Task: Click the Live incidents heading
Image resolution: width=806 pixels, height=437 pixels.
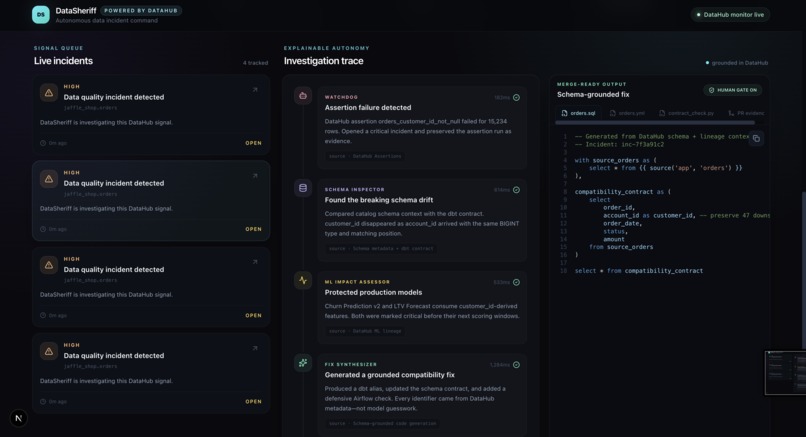Action: pos(63,61)
